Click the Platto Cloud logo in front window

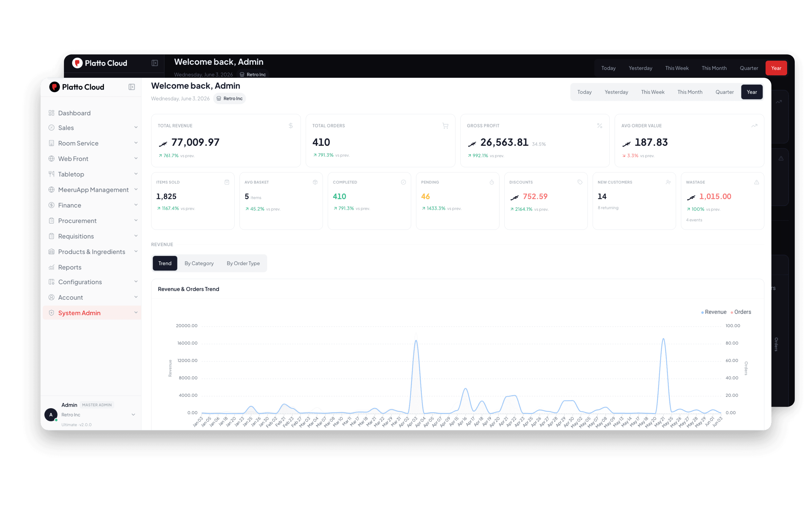coord(76,87)
